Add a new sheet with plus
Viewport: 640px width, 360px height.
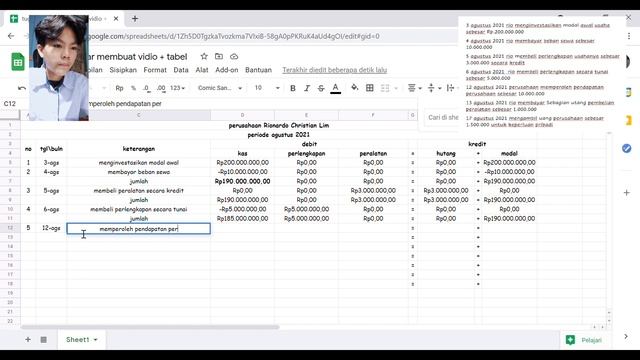[x=28, y=340]
